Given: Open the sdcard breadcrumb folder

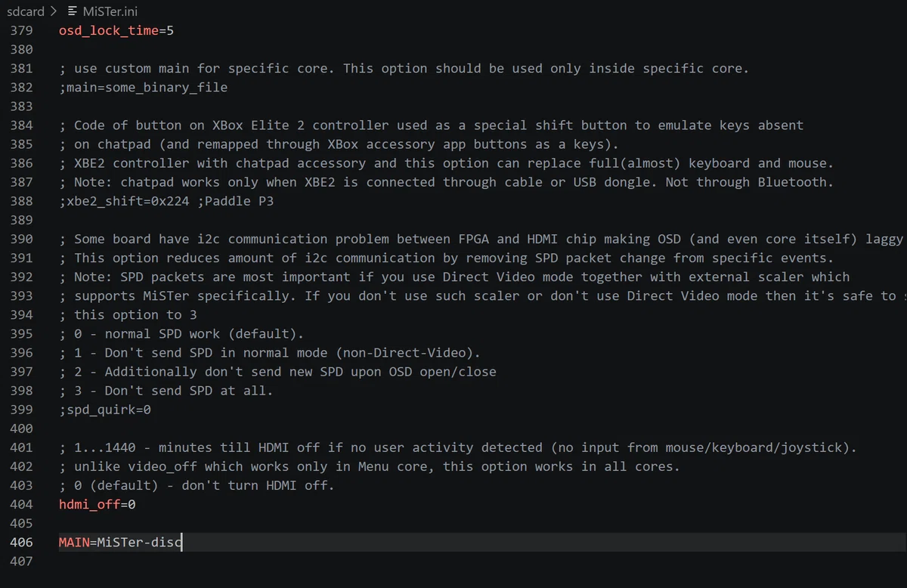Looking at the screenshot, I should point(26,11).
